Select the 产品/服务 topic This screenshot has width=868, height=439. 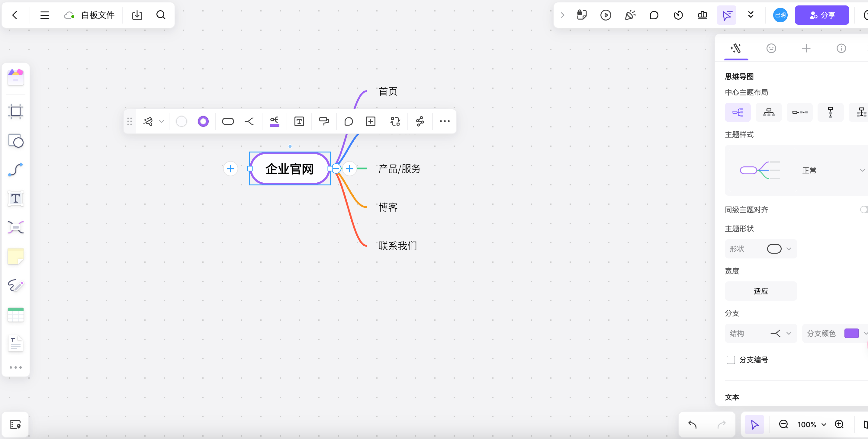point(399,169)
